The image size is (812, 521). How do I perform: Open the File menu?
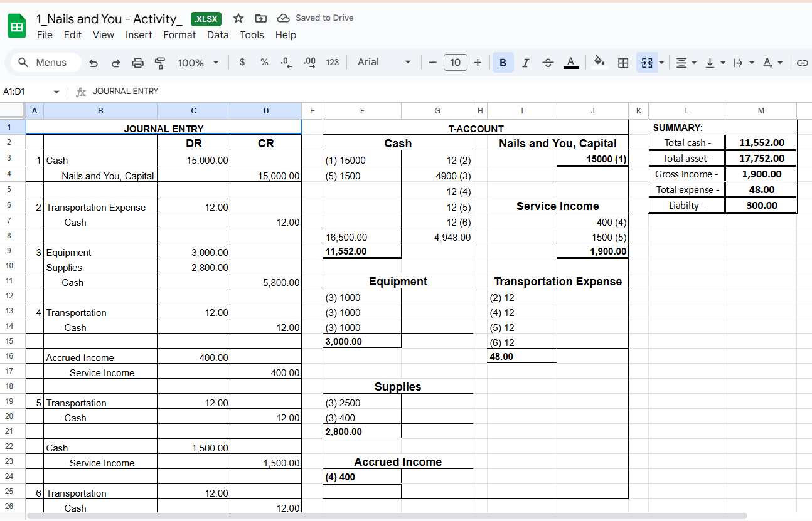pos(45,35)
